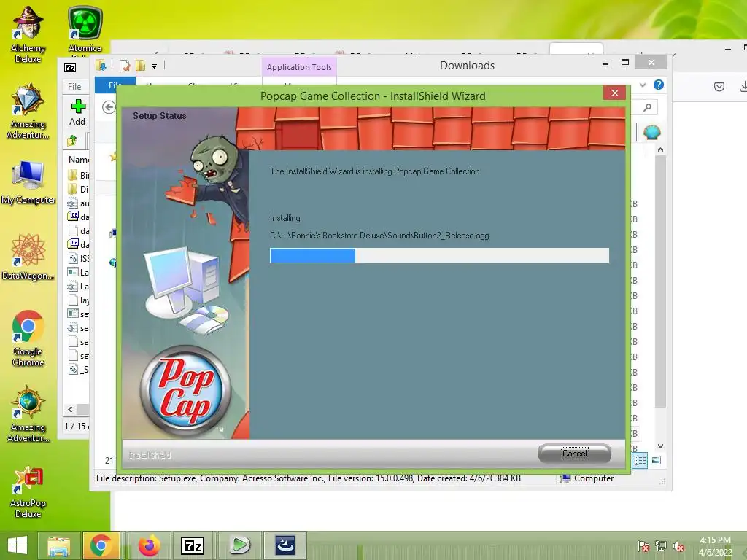Click the Explorer search magnifier box
747x560 pixels.
point(647,108)
